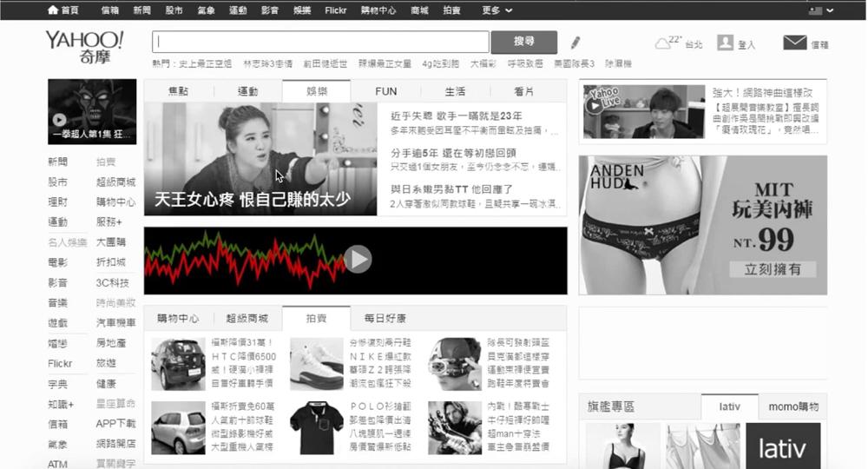Screen dimensions: 868x469
Task: Select the FUN tab
Action: [385, 91]
